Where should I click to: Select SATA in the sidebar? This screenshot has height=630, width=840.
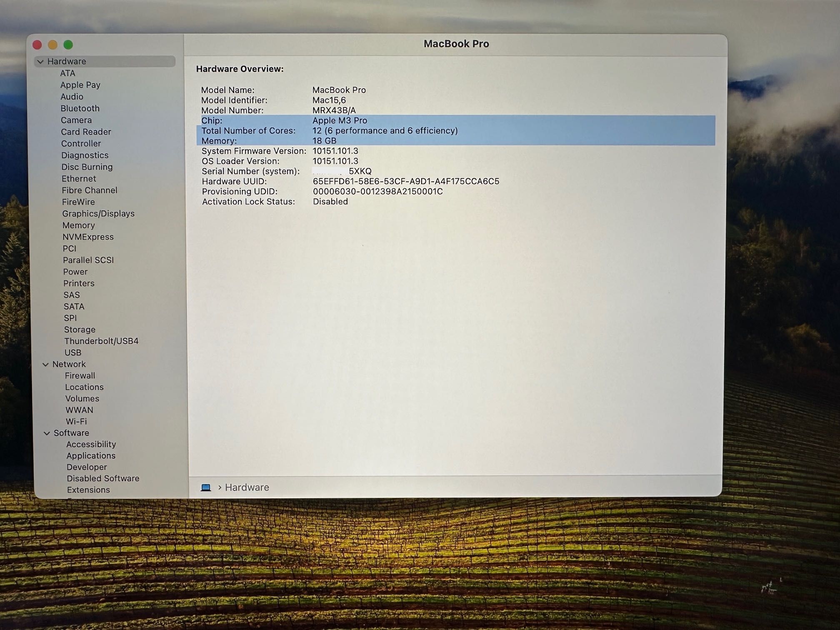(x=74, y=307)
